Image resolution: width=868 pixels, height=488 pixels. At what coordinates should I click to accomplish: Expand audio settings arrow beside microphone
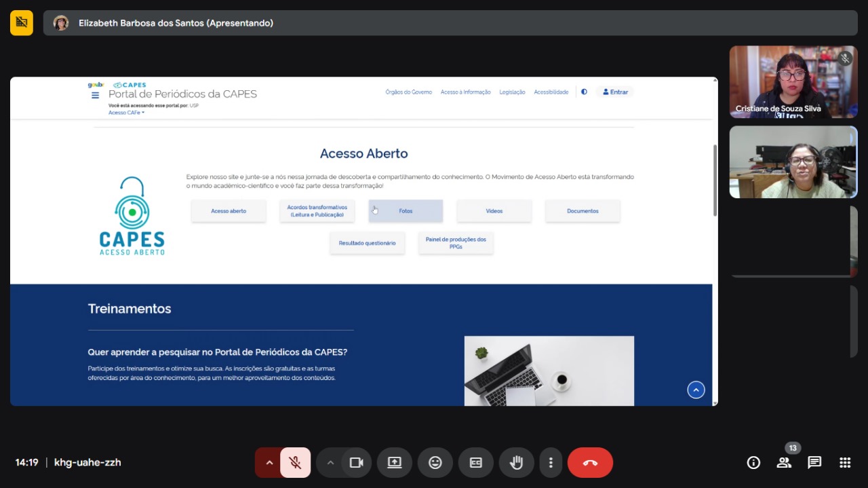[269, 463]
